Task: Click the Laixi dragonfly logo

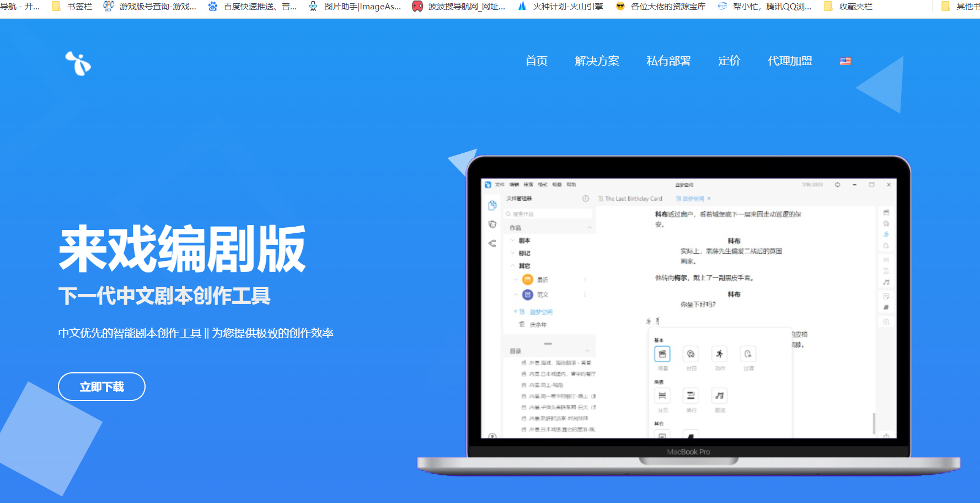Action: [78, 63]
